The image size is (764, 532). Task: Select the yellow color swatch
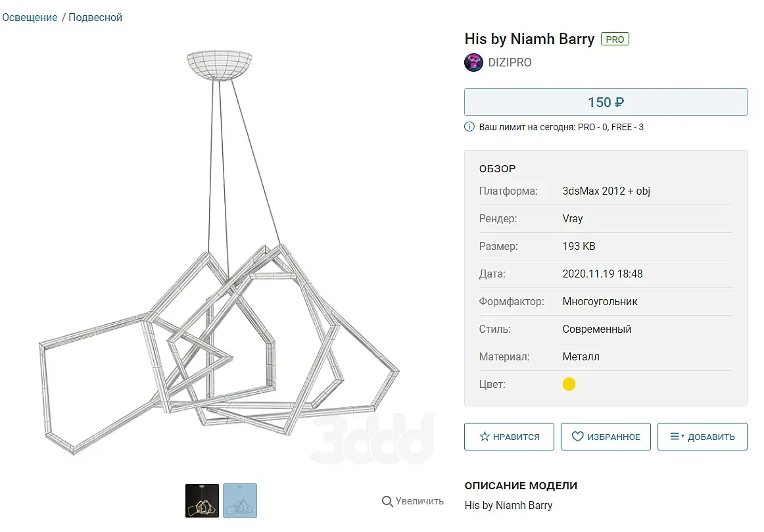click(x=569, y=384)
